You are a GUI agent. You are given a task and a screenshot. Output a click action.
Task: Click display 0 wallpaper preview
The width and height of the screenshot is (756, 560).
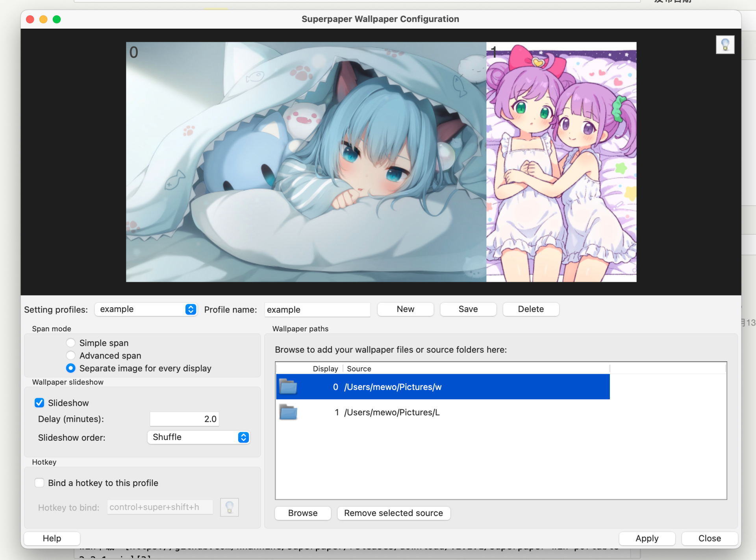pos(306,162)
